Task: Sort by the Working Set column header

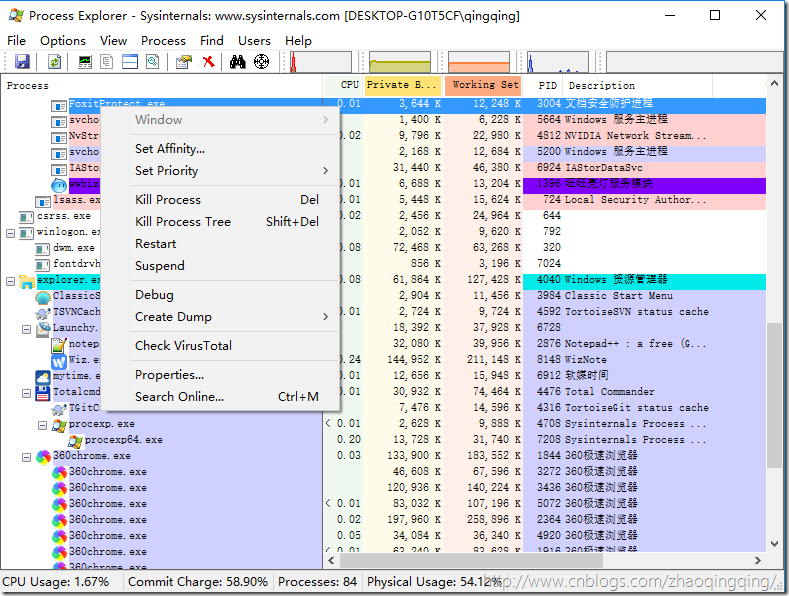Action: [x=483, y=85]
